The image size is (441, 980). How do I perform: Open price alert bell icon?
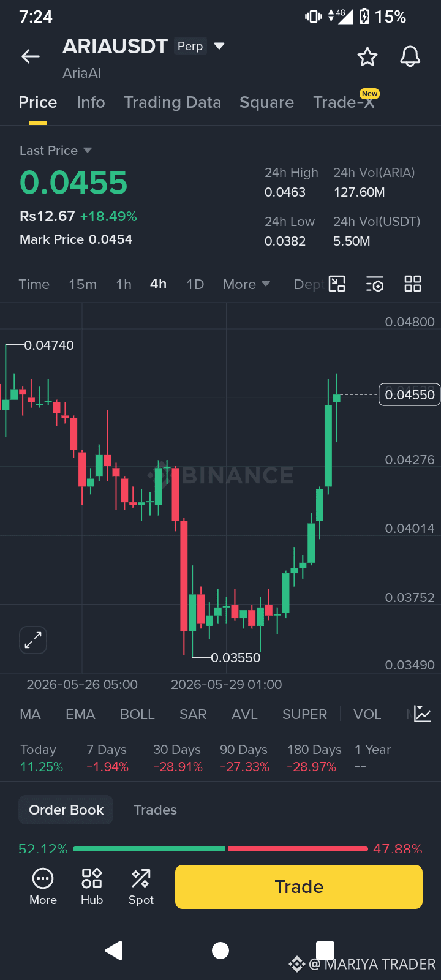point(410,56)
